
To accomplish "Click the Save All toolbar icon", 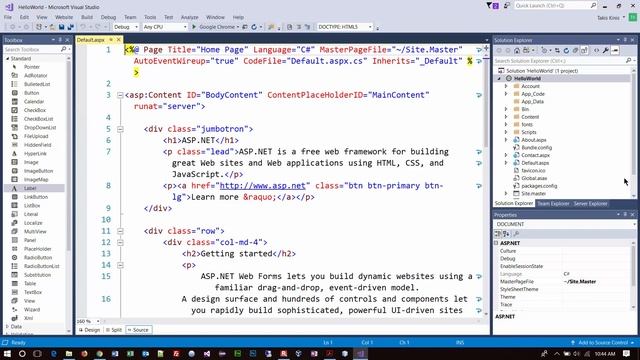I will pos(70,27).
